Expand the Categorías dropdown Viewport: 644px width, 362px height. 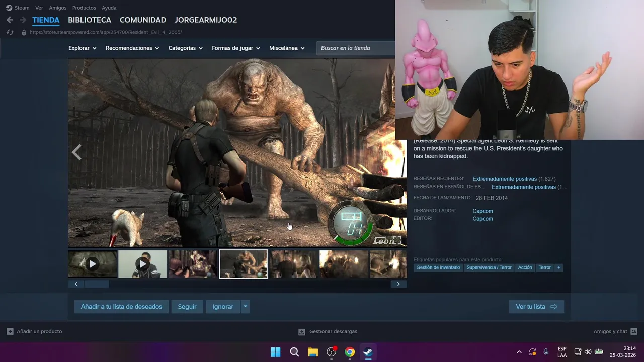(186, 48)
